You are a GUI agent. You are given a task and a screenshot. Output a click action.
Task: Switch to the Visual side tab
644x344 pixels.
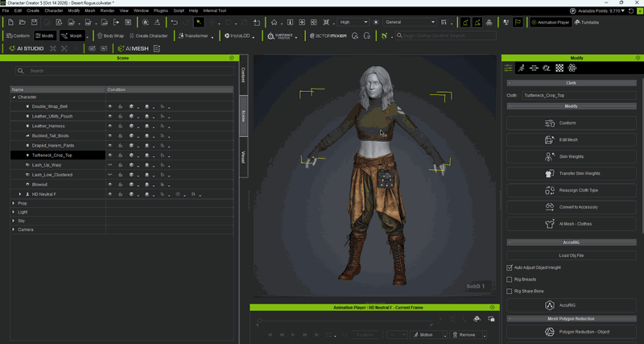coord(243,157)
